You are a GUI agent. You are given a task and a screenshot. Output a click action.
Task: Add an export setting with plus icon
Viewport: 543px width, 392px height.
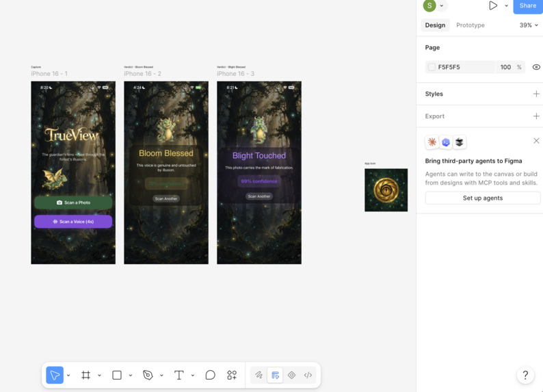(536, 116)
